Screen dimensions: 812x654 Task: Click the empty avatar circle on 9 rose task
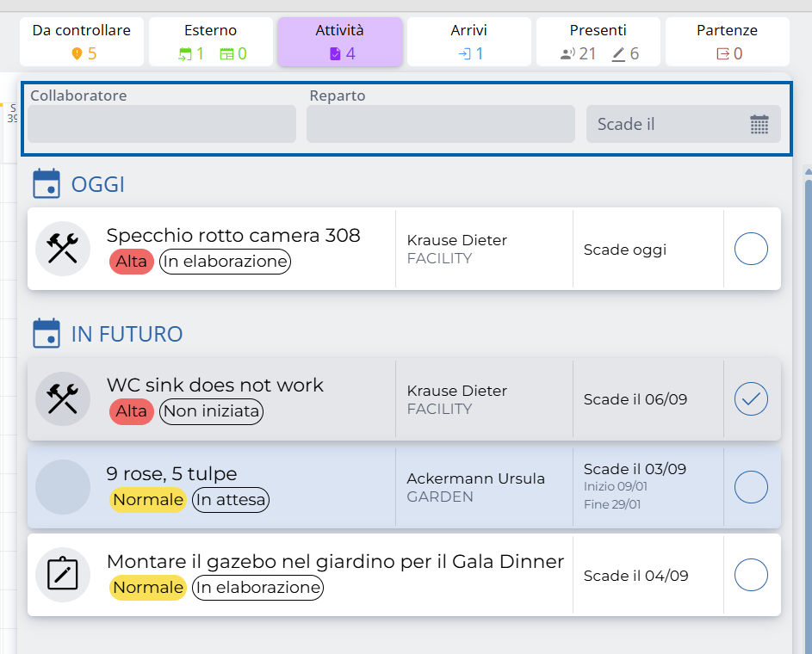[x=63, y=487]
